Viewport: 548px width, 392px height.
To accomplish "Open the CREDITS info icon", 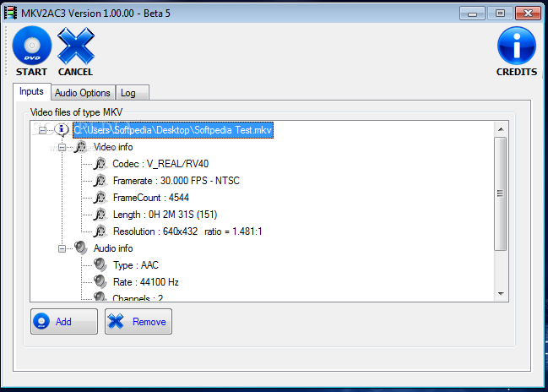I will coord(517,46).
